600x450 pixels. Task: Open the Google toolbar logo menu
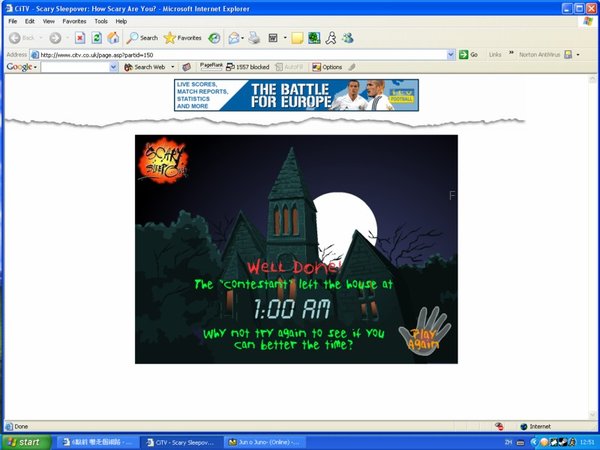(x=21, y=67)
